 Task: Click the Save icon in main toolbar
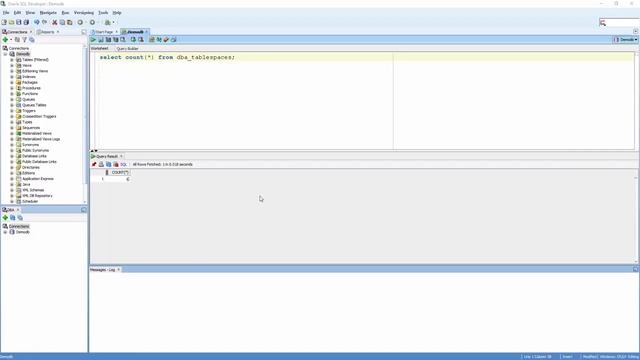[x=19, y=22]
